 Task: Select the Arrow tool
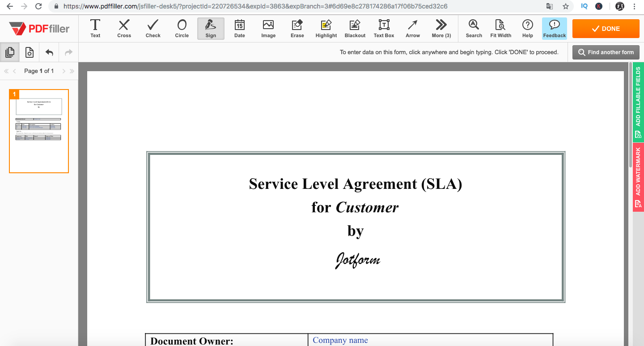point(413,29)
